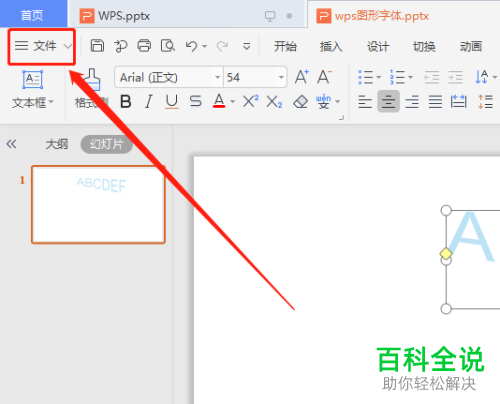Expand the font color dropdown arrow

[x=233, y=102]
